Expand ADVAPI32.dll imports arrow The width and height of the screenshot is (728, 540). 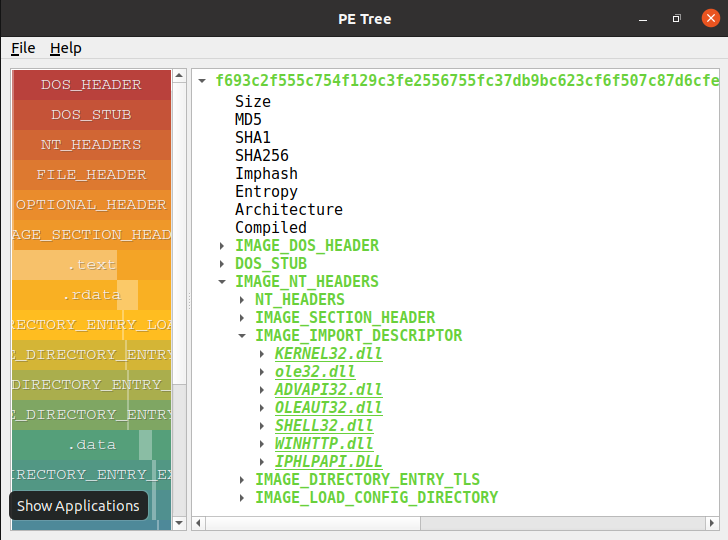click(x=262, y=390)
